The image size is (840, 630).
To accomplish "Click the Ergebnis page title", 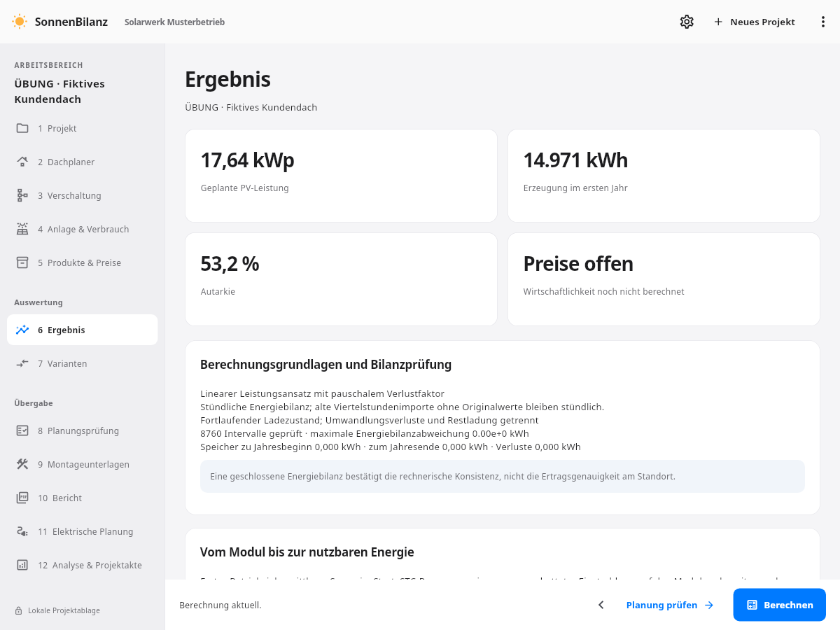I will point(227,80).
